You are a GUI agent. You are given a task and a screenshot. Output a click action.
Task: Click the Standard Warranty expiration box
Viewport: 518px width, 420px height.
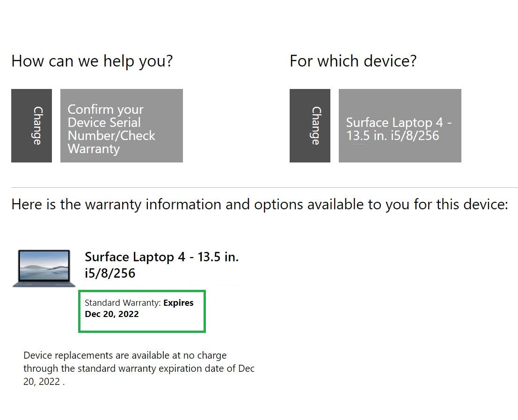pyautogui.click(x=142, y=311)
